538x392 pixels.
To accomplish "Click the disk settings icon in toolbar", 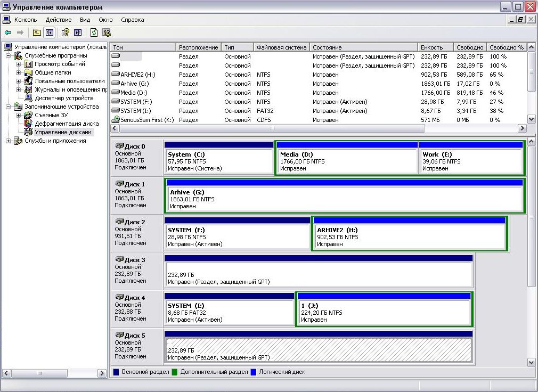I will [x=107, y=32].
